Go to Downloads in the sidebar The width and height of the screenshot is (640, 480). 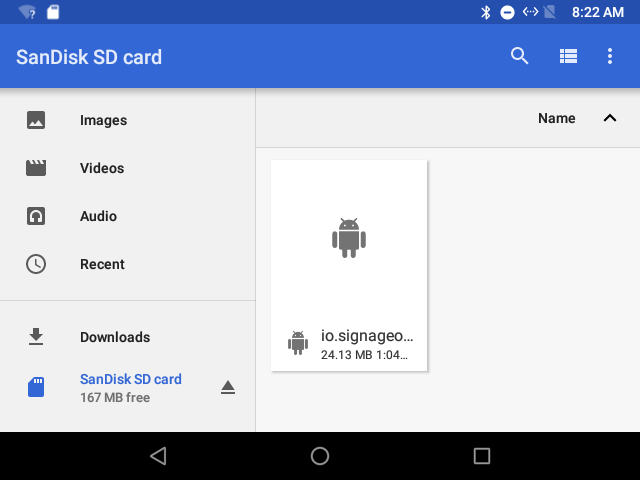(x=115, y=337)
